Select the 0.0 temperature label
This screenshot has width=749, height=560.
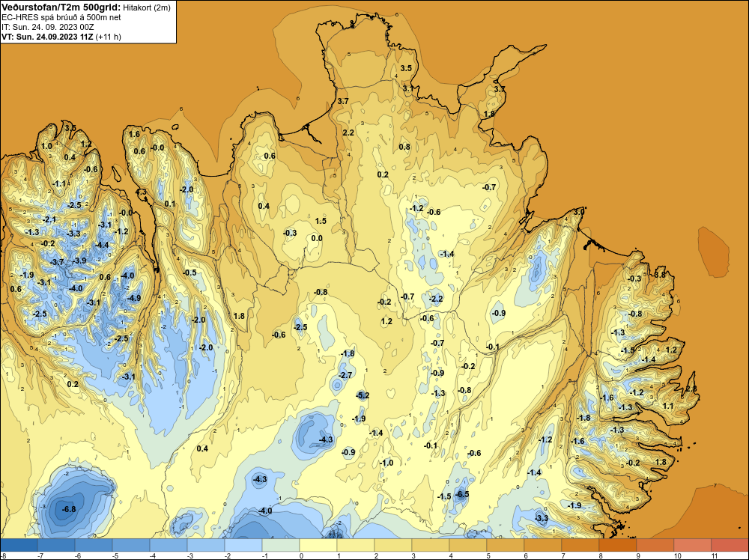click(x=317, y=238)
